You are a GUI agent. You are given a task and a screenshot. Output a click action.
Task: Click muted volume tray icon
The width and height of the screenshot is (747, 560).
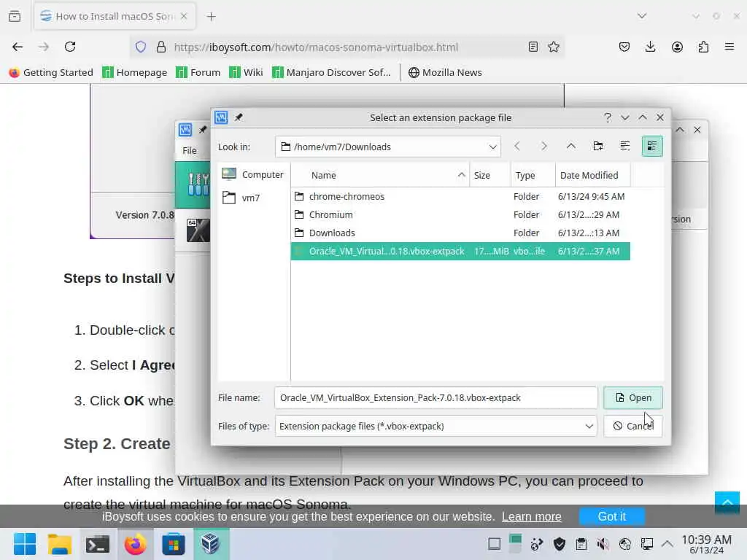tap(603, 544)
